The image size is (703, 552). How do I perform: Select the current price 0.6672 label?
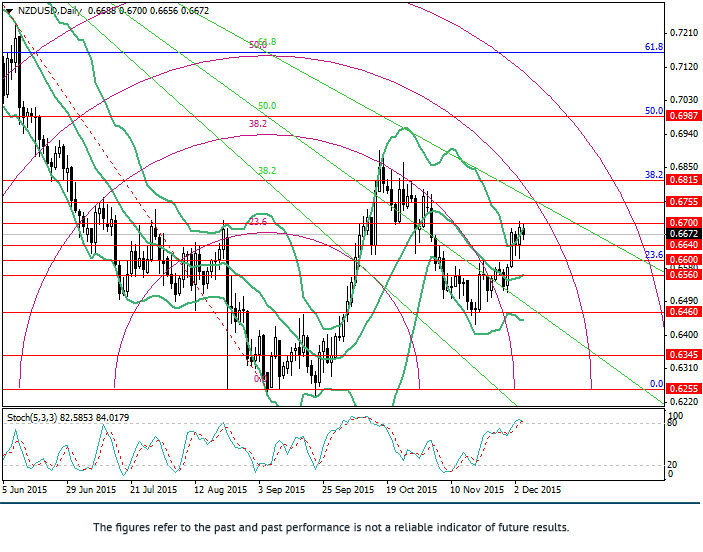[684, 234]
